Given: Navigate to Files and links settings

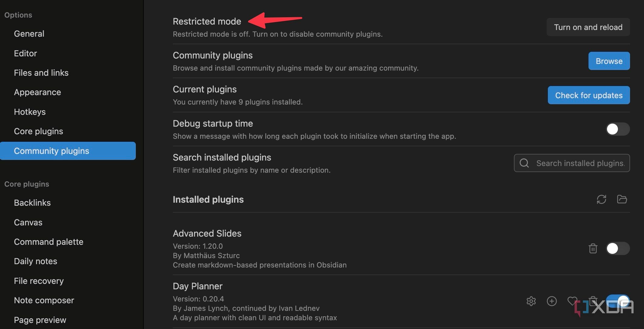Looking at the screenshot, I should pos(41,73).
